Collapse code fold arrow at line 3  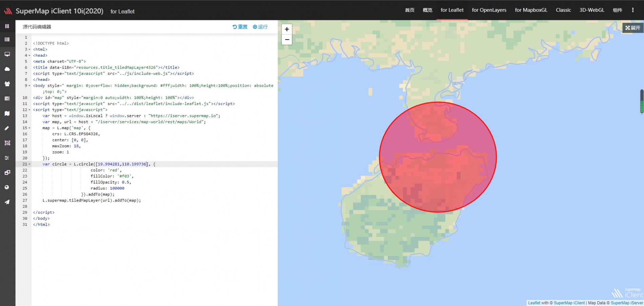tap(29, 49)
